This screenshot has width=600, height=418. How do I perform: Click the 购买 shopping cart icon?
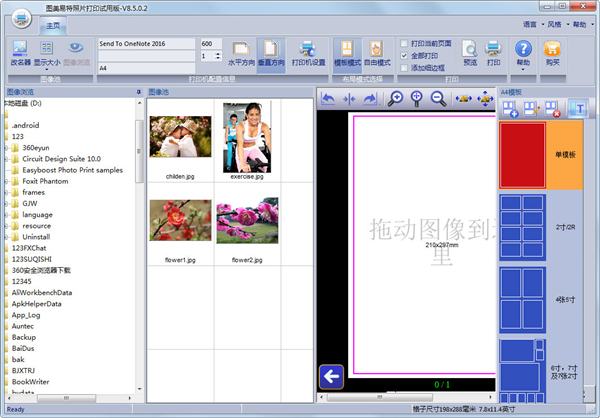coord(552,52)
